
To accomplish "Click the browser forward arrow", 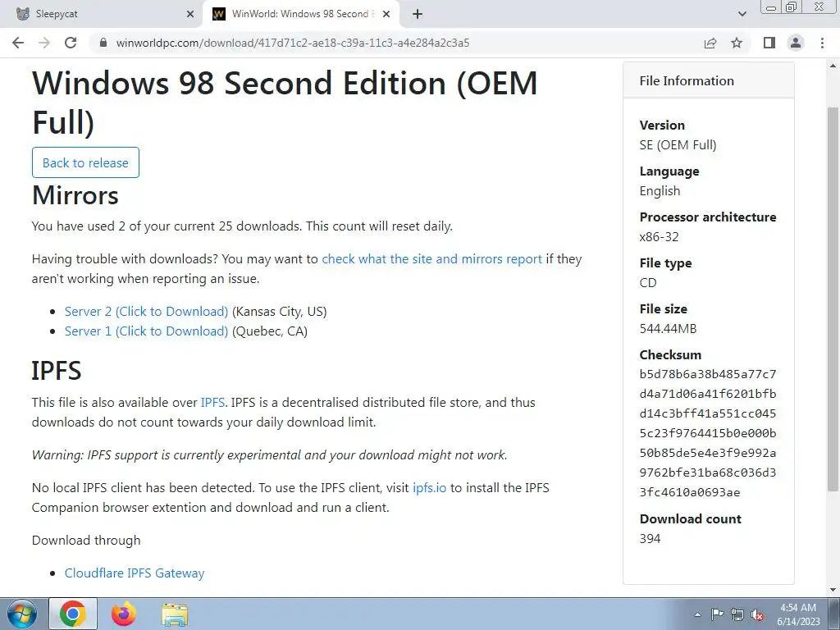I will pyautogui.click(x=44, y=43).
